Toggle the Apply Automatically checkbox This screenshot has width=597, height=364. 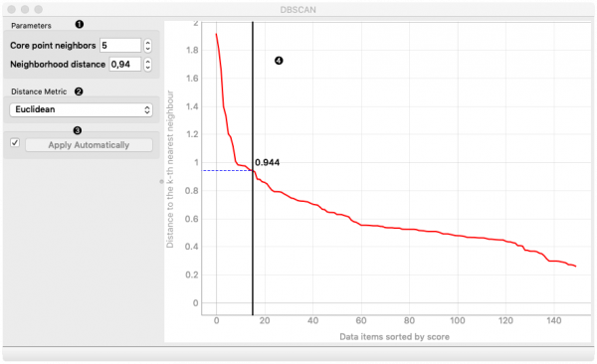pyautogui.click(x=15, y=143)
